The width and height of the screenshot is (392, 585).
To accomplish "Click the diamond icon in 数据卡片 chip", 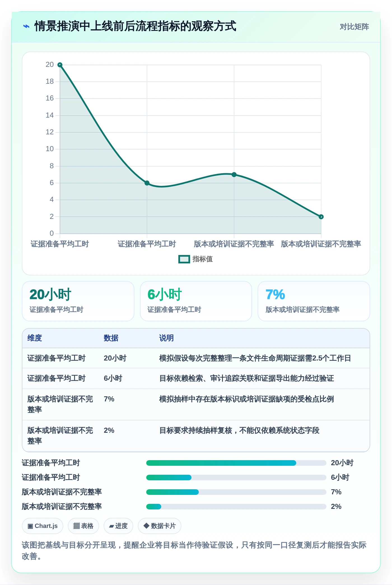I will point(146,526).
